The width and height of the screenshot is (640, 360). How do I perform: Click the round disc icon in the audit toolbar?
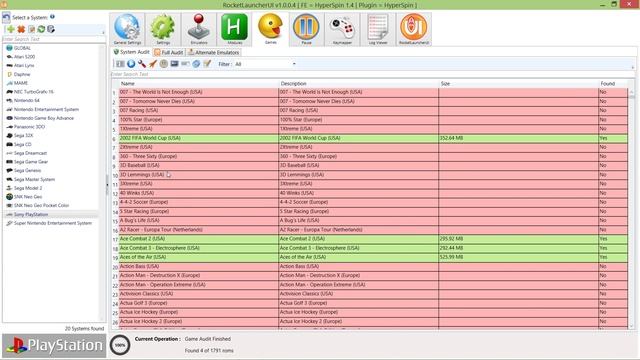coord(164,64)
